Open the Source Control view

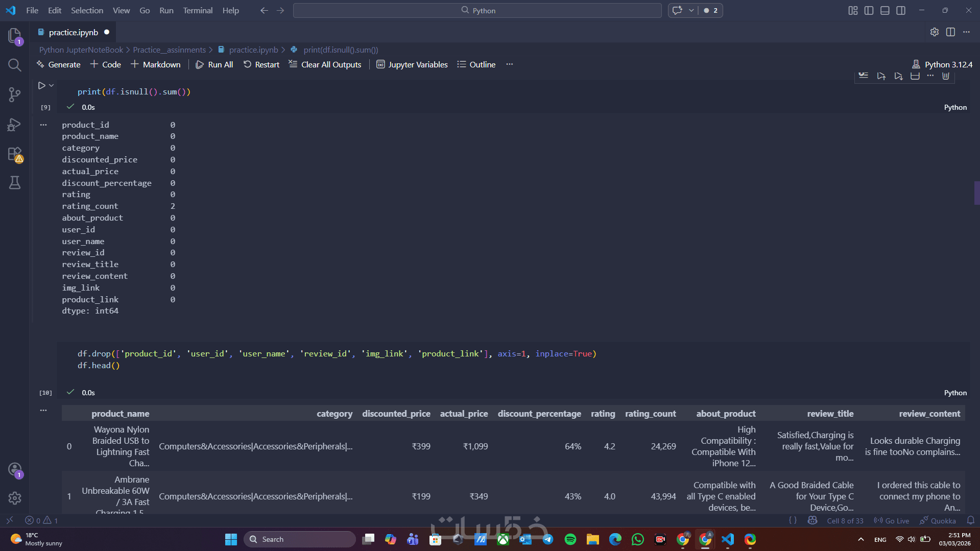pyautogui.click(x=14, y=94)
